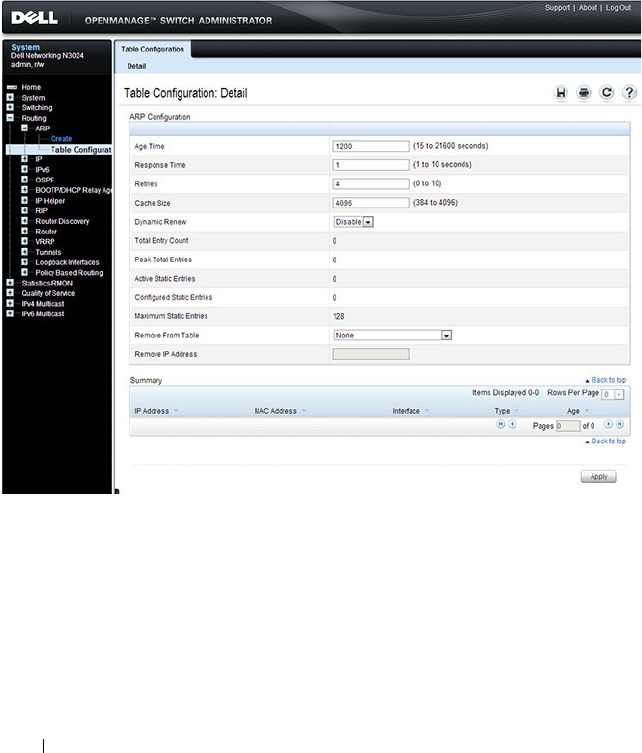Expand the Switching tree node
Viewport: 642px width, 753px height.
tap(10, 108)
